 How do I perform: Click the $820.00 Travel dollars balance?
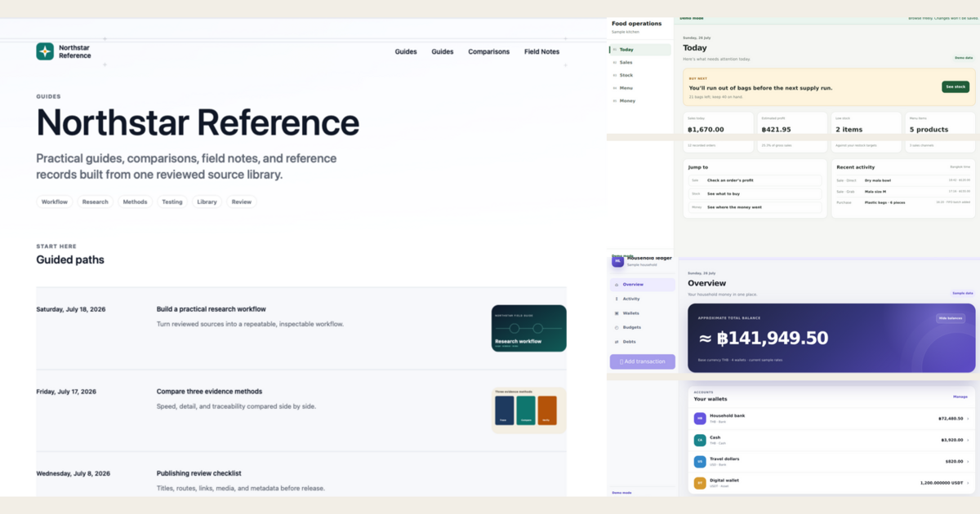(x=954, y=462)
